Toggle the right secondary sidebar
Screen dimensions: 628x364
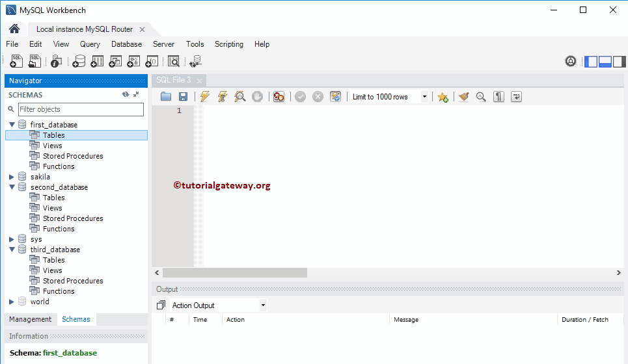point(619,62)
